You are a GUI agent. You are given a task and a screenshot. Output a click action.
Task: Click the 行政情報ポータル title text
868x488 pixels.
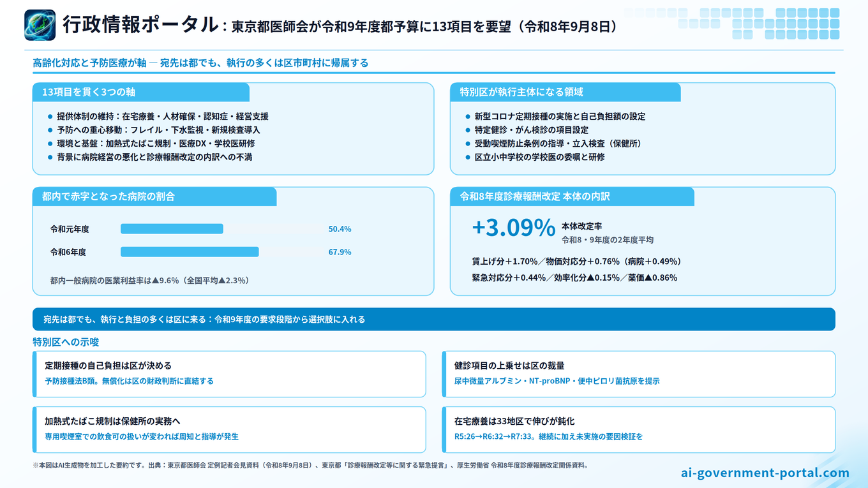[x=140, y=25]
